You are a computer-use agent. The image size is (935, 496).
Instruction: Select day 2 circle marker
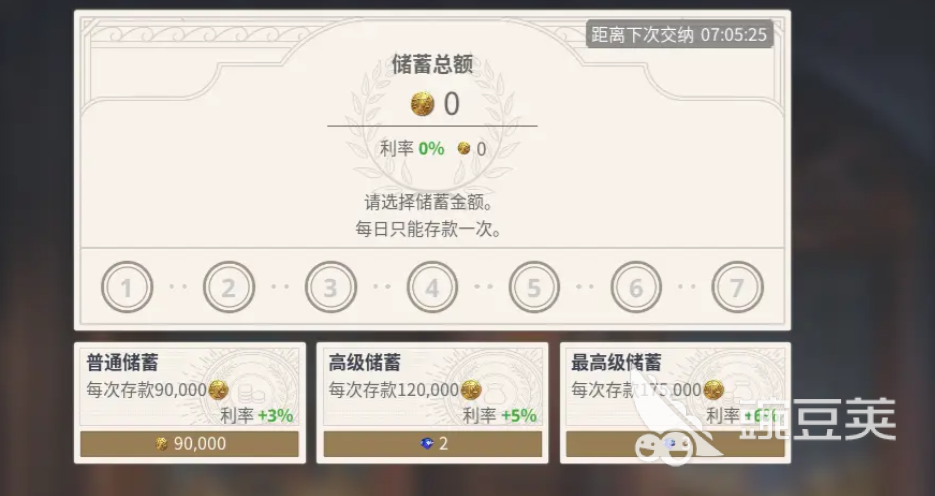[x=229, y=287]
